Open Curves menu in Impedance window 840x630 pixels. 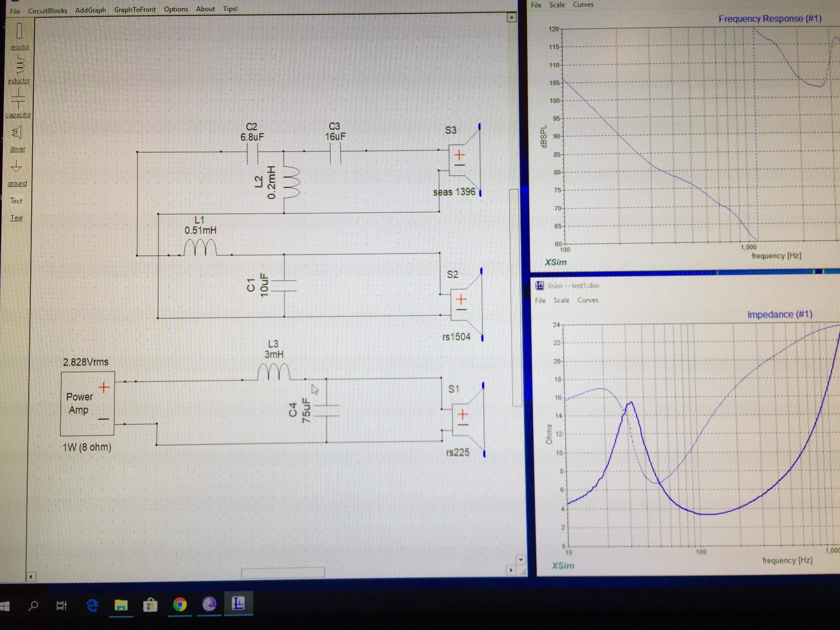[x=588, y=300]
